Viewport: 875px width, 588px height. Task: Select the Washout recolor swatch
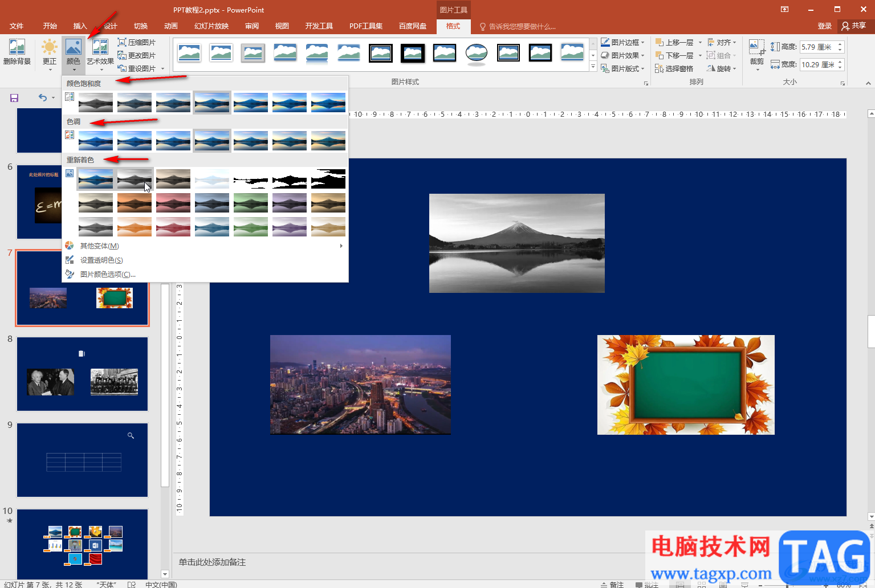coord(212,179)
